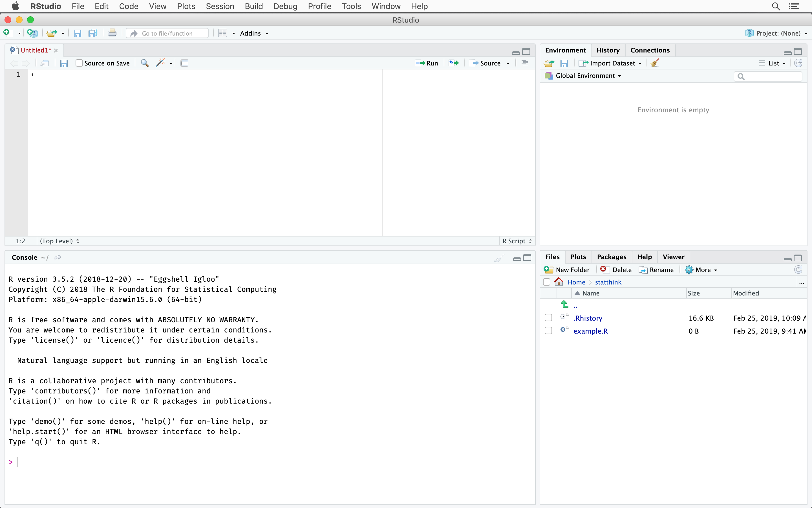Click the Open File folder icon

[52, 33]
